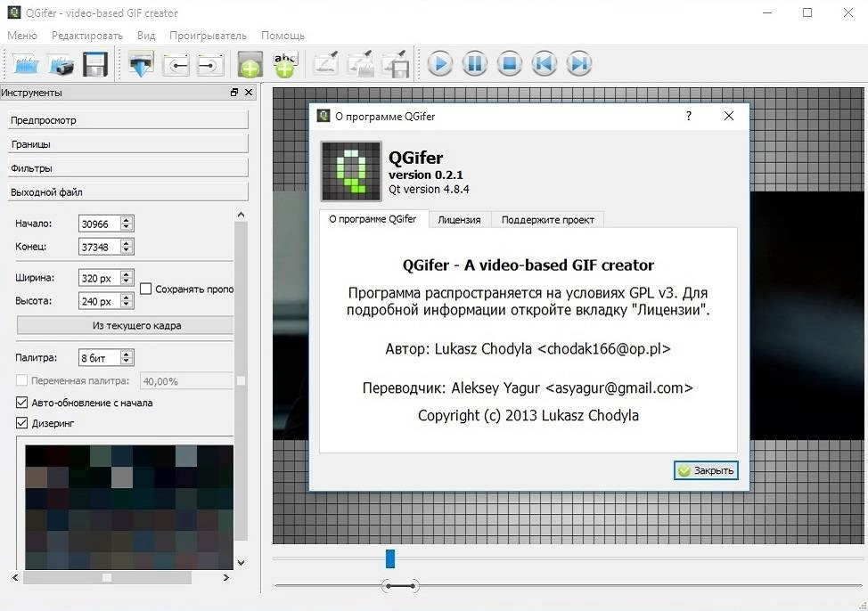Set end marker from current frame icon
This screenshot has width=868, height=611.
point(209,65)
